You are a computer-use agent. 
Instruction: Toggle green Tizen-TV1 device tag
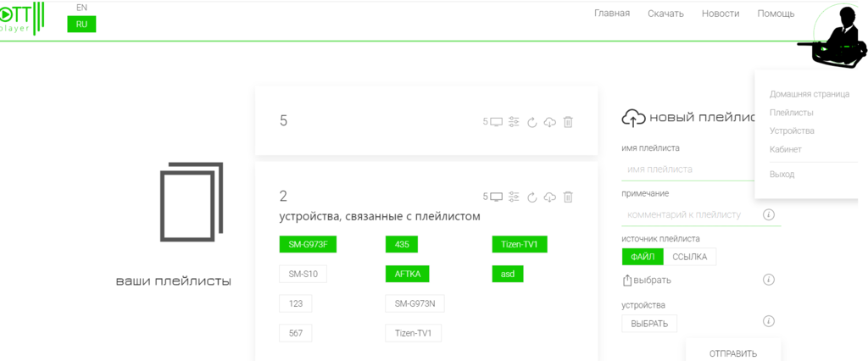(x=520, y=244)
